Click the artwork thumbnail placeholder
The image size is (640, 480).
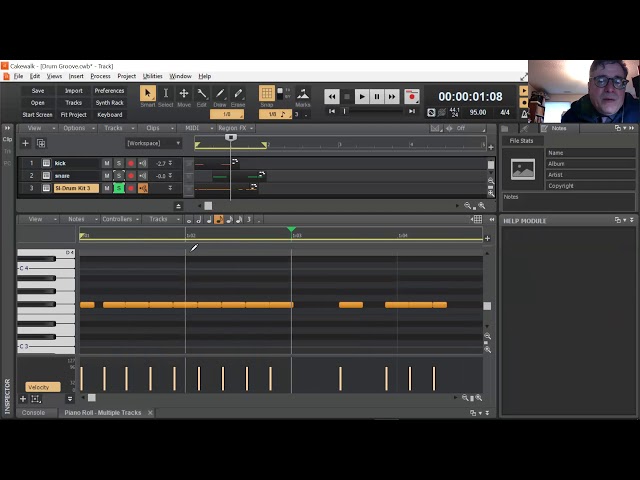tap(523, 169)
